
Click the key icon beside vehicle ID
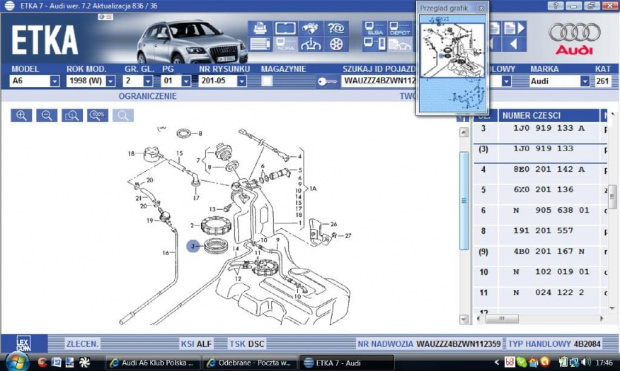pos(327,81)
